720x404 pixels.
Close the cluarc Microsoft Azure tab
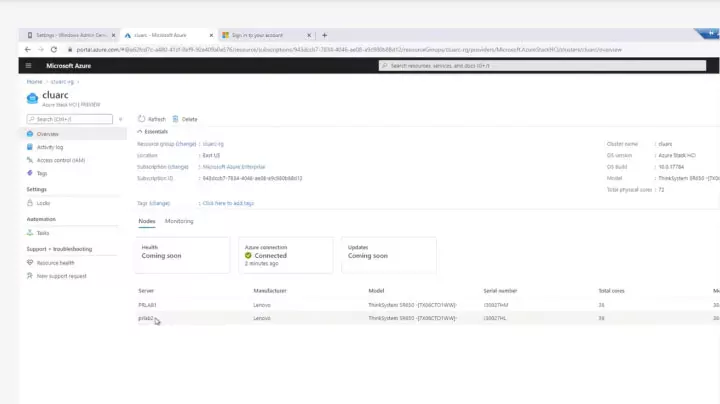point(211,35)
